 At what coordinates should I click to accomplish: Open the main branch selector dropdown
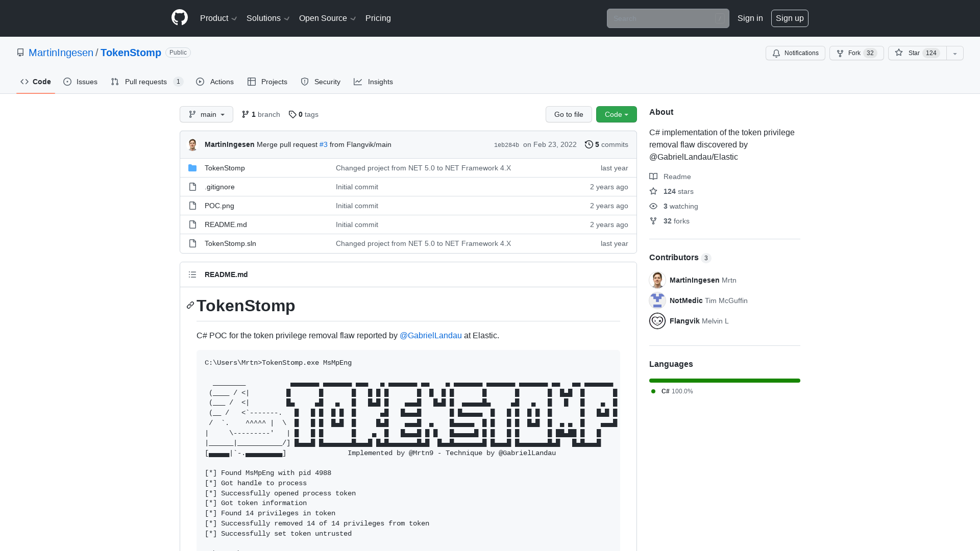206,114
